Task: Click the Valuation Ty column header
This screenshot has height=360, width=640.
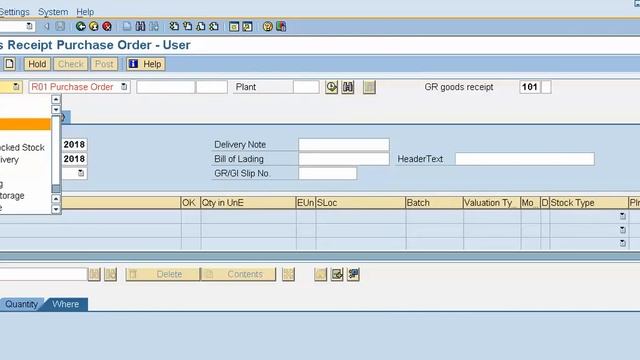Action: tap(491, 203)
